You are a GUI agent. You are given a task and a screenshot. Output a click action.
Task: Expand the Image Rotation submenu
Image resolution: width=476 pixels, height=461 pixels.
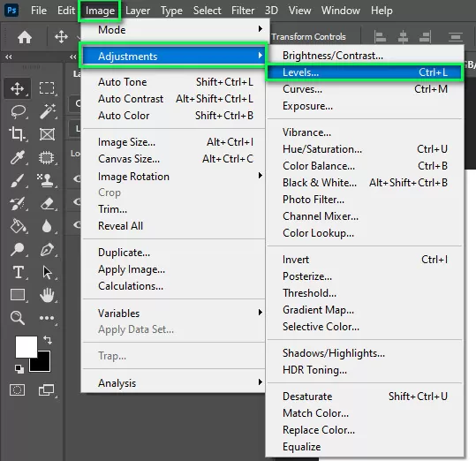[173, 176]
